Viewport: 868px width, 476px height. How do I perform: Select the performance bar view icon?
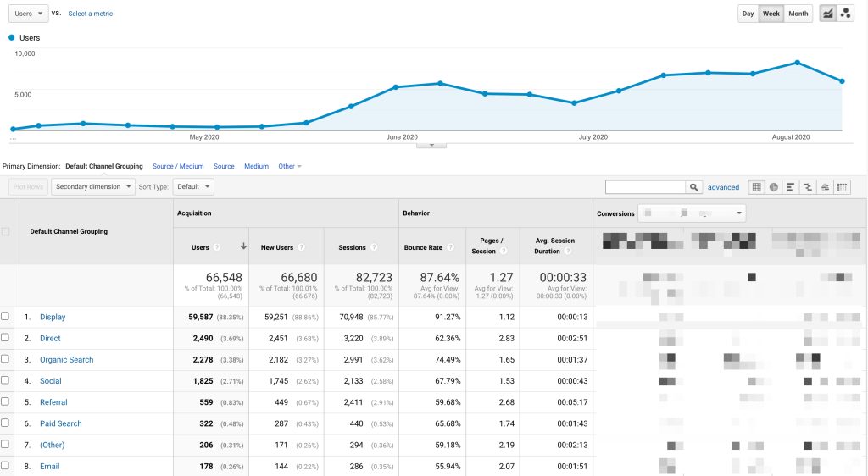791,187
